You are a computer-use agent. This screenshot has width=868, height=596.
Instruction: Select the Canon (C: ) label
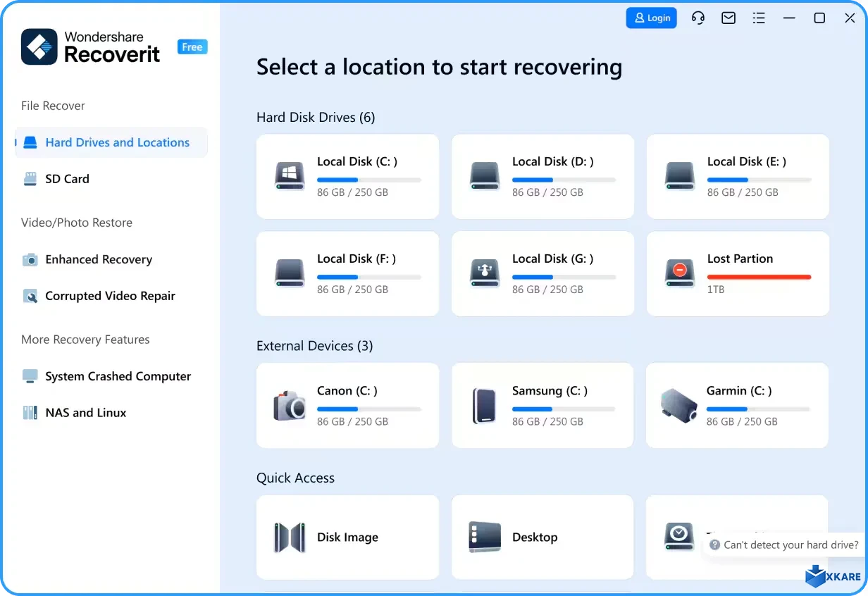point(347,390)
